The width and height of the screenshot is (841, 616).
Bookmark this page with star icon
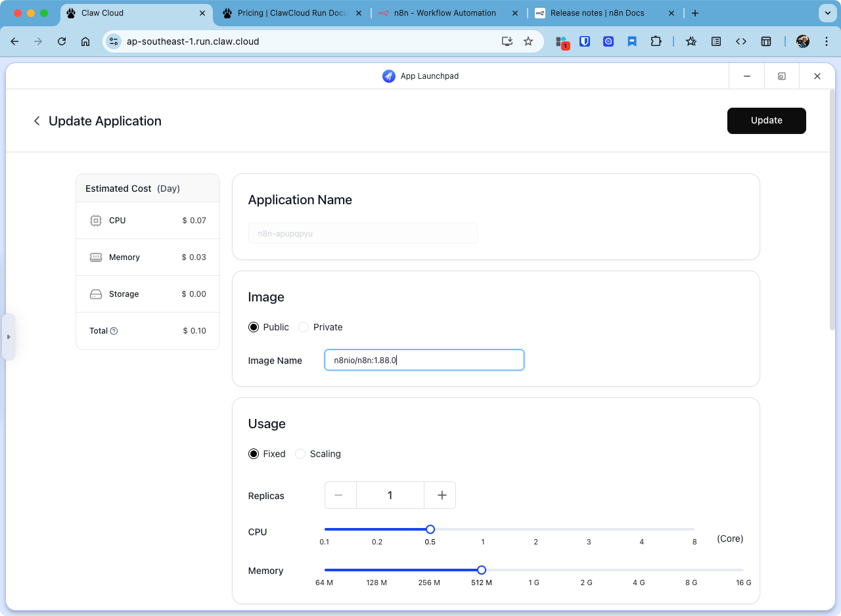pyautogui.click(x=528, y=41)
